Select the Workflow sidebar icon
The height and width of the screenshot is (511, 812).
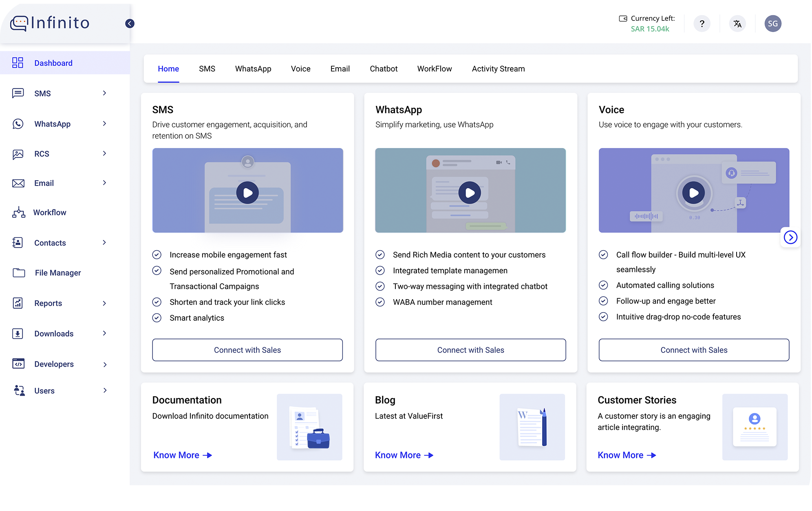click(18, 212)
